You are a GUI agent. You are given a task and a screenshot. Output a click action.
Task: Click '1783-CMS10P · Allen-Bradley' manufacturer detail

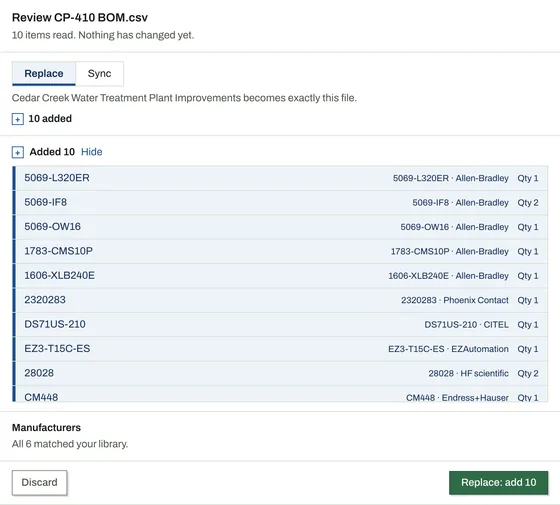[x=450, y=251]
